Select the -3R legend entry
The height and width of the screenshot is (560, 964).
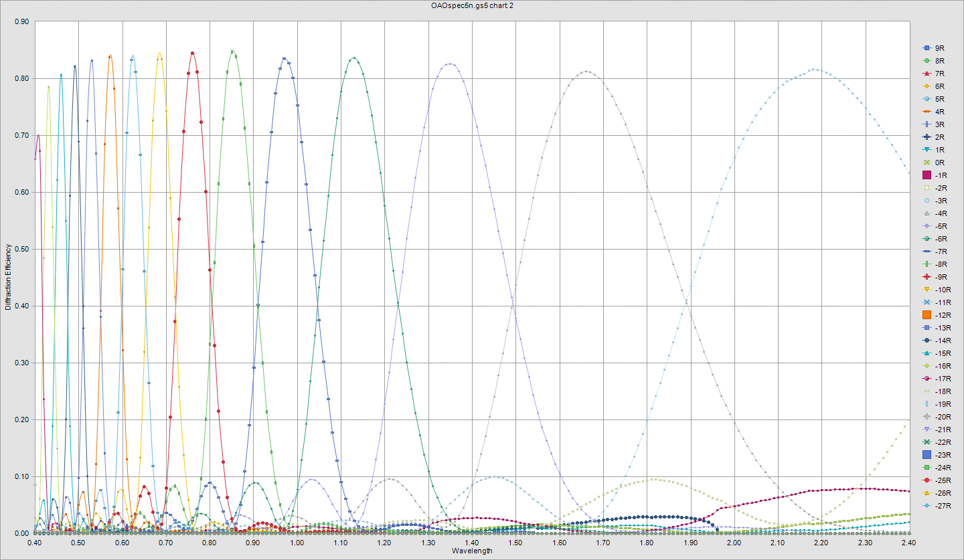point(935,201)
